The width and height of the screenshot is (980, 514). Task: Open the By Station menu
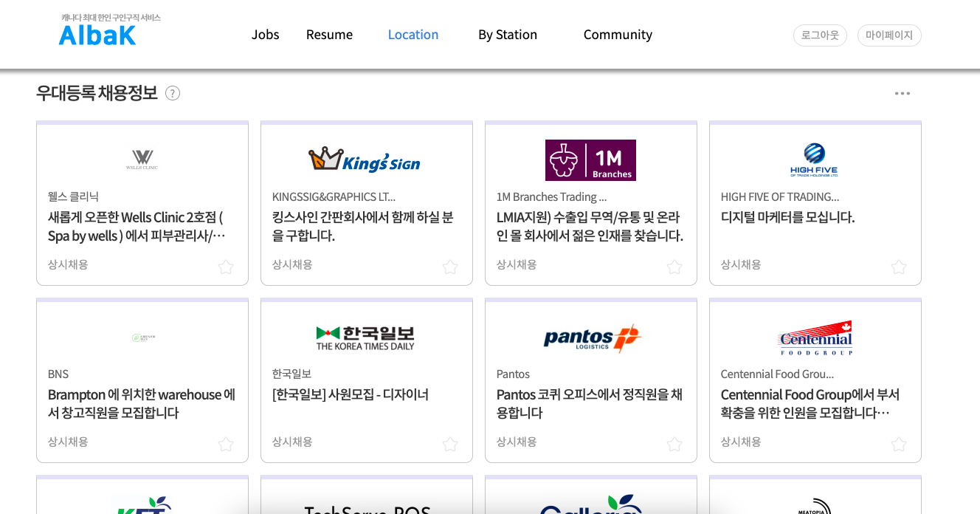pyautogui.click(x=508, y=35)
